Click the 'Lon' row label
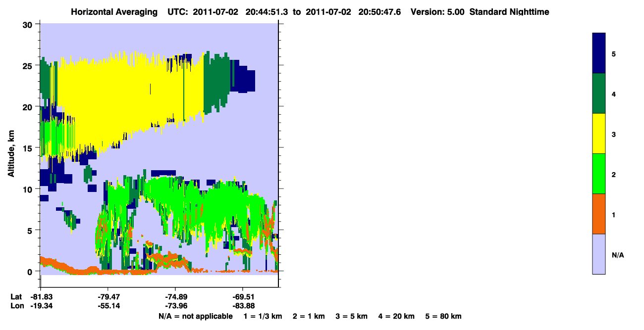 (17, 306)
